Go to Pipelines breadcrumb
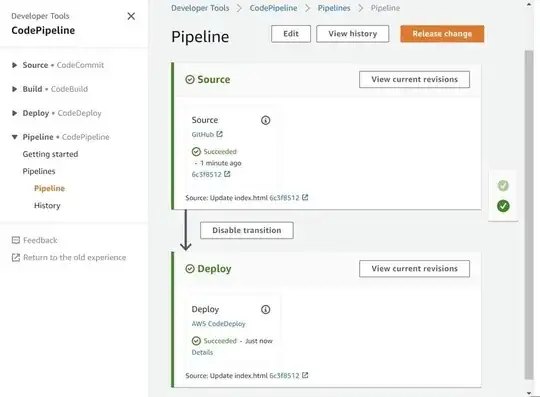540x397 pixels. 334,8
